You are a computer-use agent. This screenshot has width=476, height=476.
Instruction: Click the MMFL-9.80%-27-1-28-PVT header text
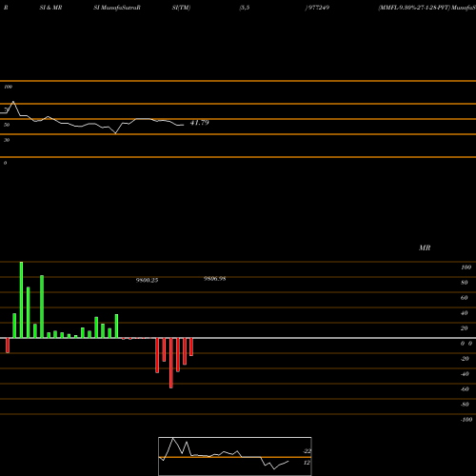(414, 8)
